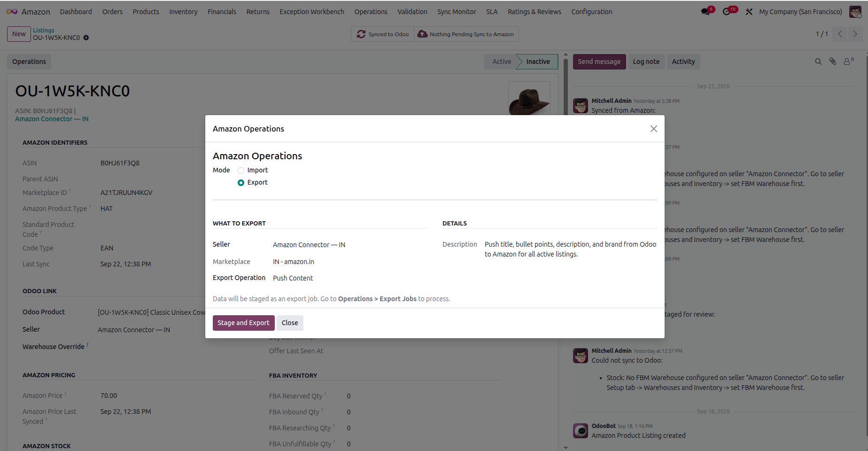Click OdooBot avatar in chatter

(x=581, y=430)
